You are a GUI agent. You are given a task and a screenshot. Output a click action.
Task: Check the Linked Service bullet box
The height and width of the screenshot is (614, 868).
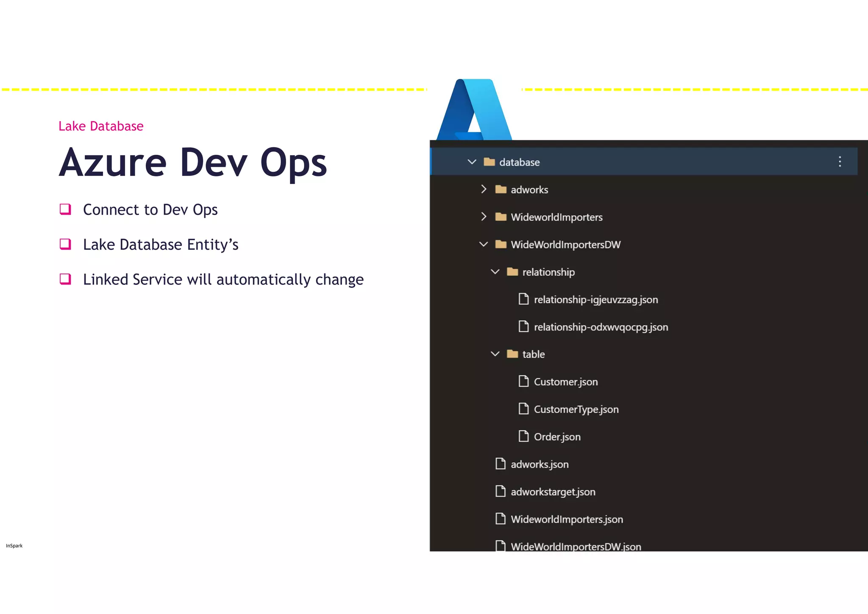click(65, 279)
